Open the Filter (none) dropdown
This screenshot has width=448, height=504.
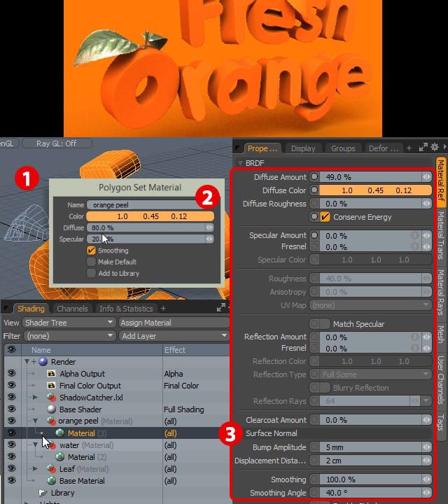click(69, 336)
